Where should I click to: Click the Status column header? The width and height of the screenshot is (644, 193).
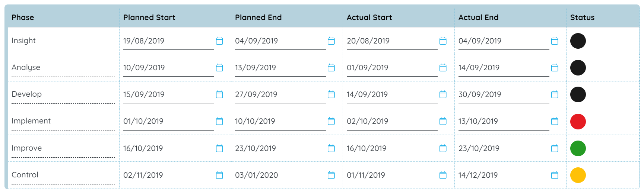[x=582, y=17]
